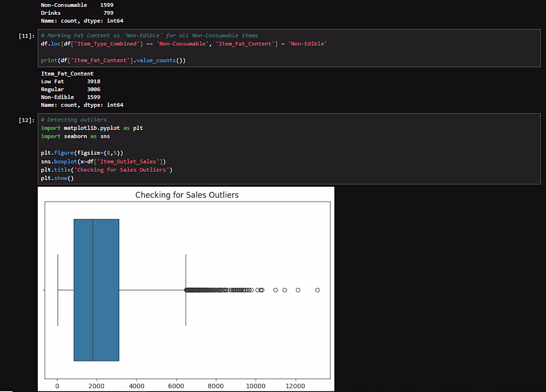Select the '[12]:' cell prompt
This screenshot has height=392, width=546.
pyautogui.click(x=26, y=120)
